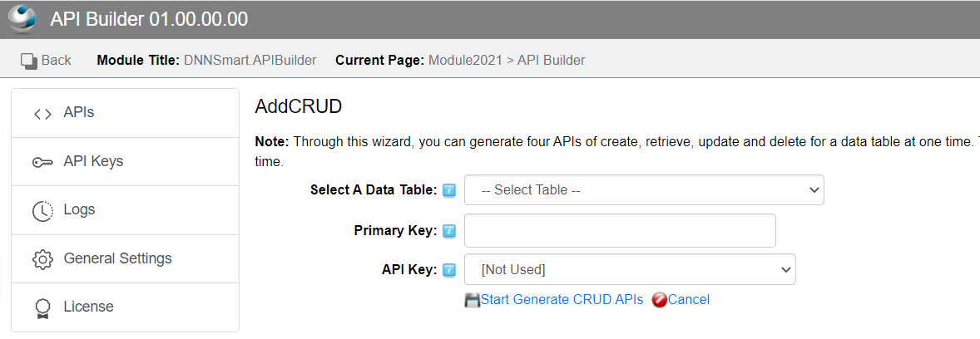Image resolution: width=980 pixels, height=339 pixels.
Task: Open the APIs sidebar menu item
Action: [125, 113]
